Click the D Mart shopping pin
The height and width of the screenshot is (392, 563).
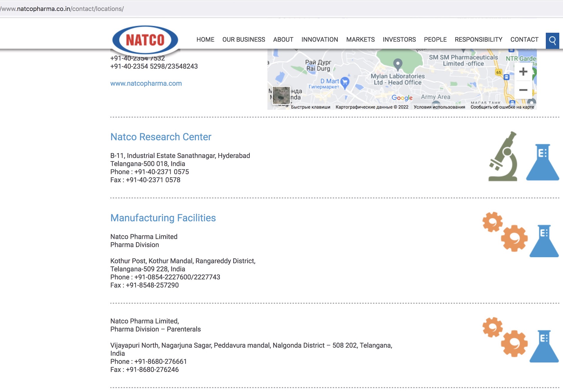click(x=345, y=82)
